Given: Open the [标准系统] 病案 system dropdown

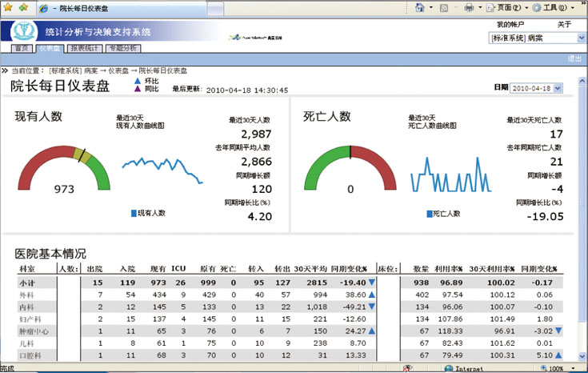Looking at the screenshot, I should click(x=581, y=38).
